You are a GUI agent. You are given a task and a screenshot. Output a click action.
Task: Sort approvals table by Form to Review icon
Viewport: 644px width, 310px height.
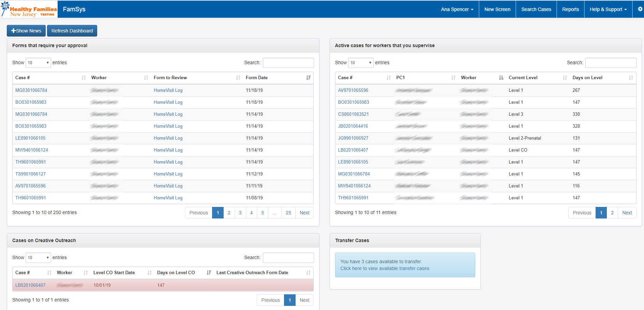[238, 78]
